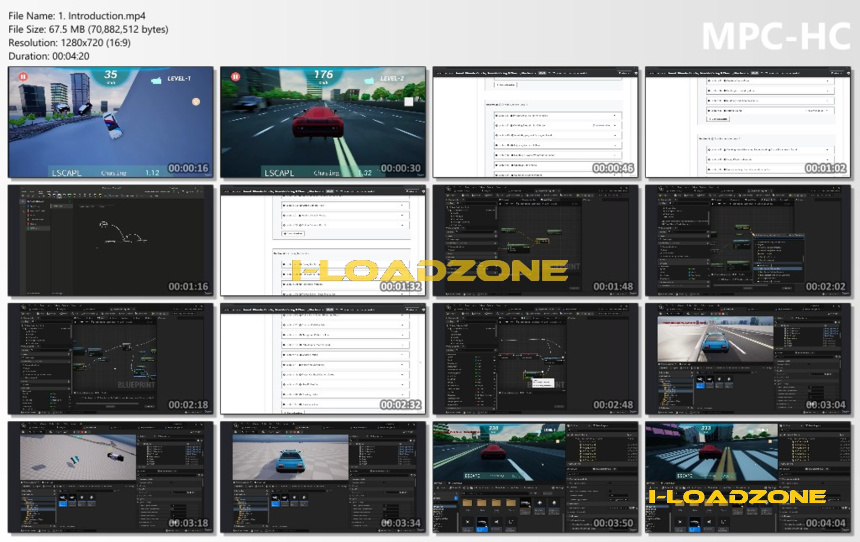The height and width of the screenshot is (542, 860).
Task: Select the dark editor thumbnail at 00:01:16
Action: pos(111,240)
